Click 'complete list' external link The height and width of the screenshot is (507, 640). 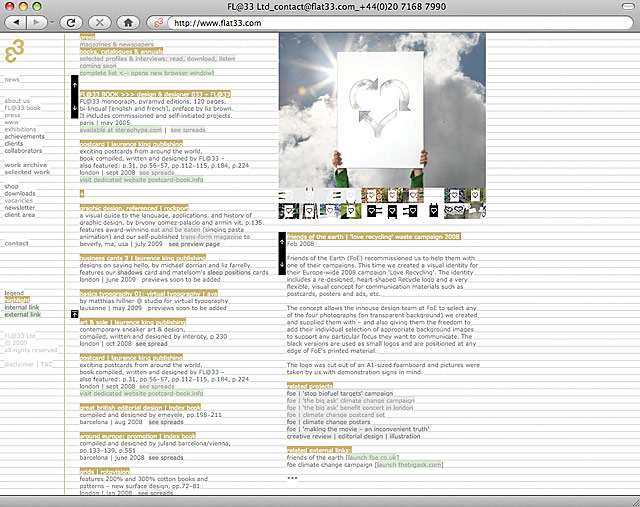click(x=147, y=73)
